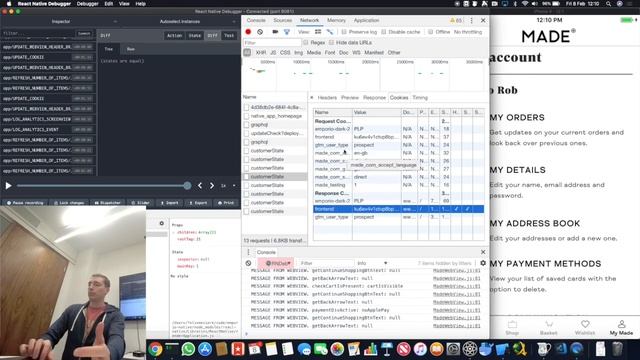Check the updateCheck request row checkbox
This screenshot has width=640, height=360.
point(246,133)
